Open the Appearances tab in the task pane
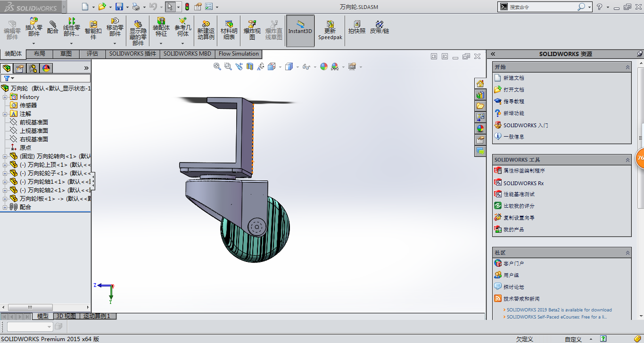 480,128
